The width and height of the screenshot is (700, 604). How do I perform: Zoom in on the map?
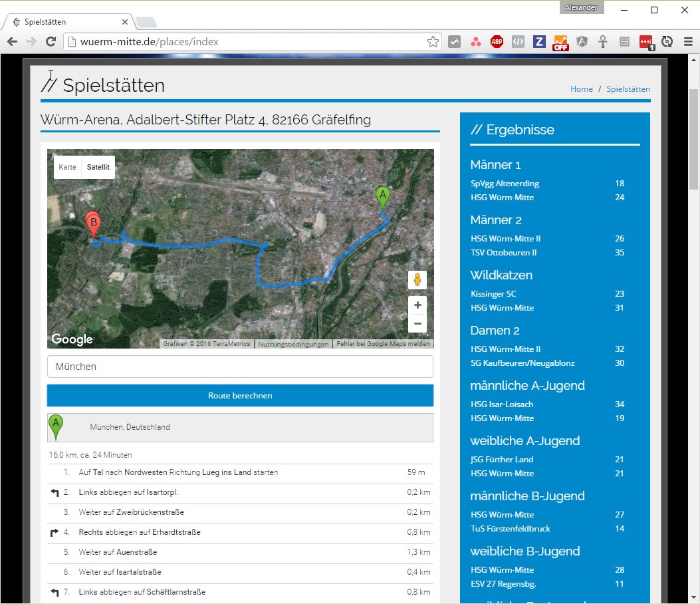417,305
